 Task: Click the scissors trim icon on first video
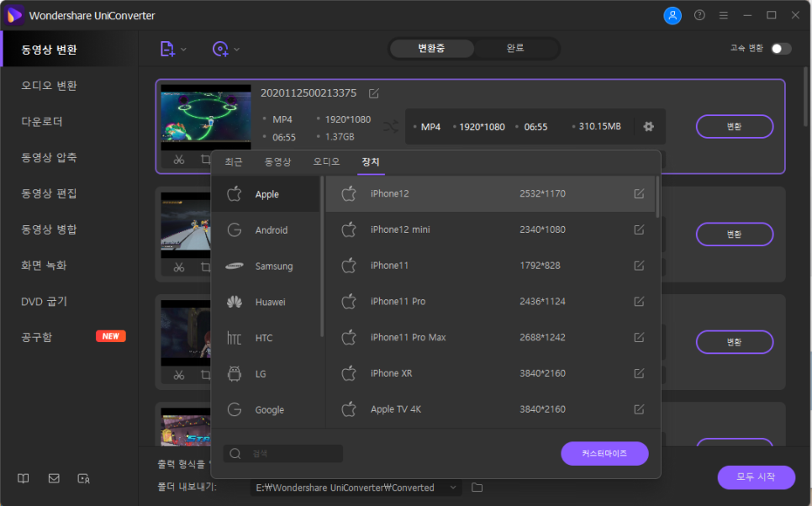click(x=179, y=160)
